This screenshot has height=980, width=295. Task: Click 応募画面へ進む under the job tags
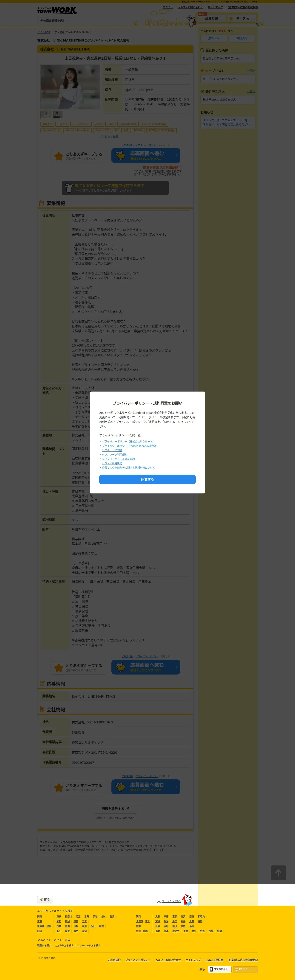tap(146, 156)
